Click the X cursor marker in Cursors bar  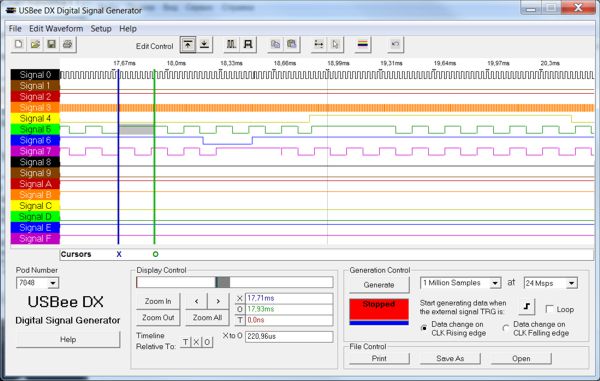[x=119, y=254]
